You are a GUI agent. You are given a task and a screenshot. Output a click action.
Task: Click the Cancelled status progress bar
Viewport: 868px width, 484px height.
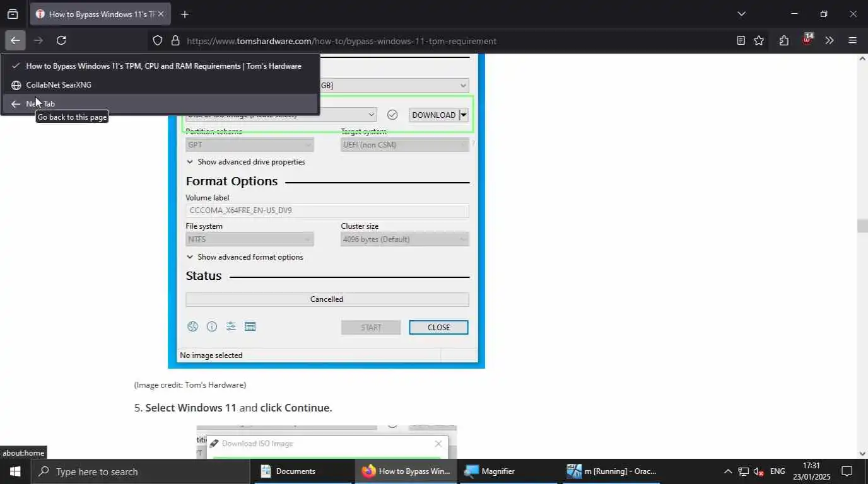(327, 299)
